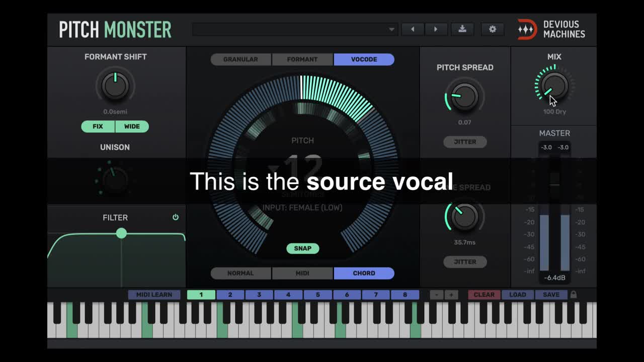The width and height of the screenshot is (644, 362).
Task: Select the VOCODE mode tab
Action: [x=364, y=59]
